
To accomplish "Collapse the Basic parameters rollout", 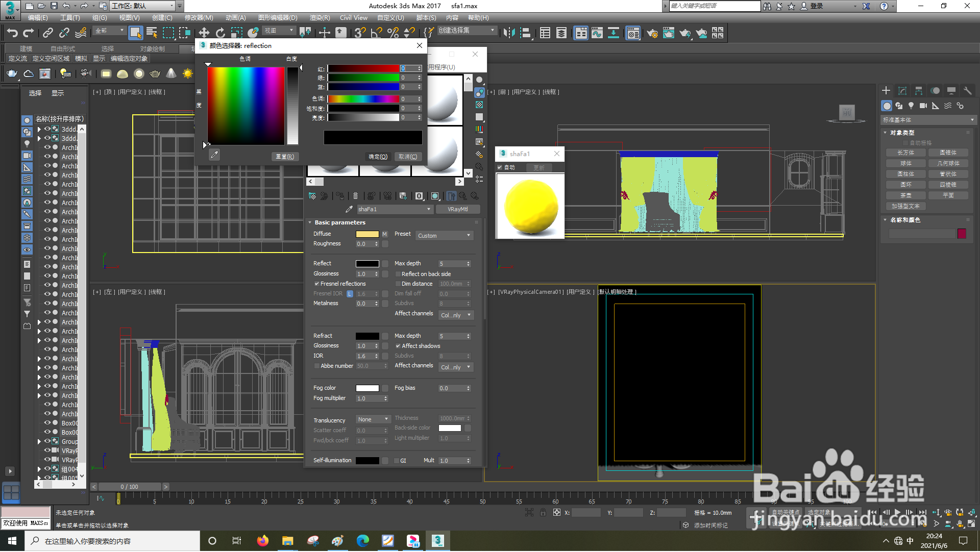I will [x=339, y=223].
